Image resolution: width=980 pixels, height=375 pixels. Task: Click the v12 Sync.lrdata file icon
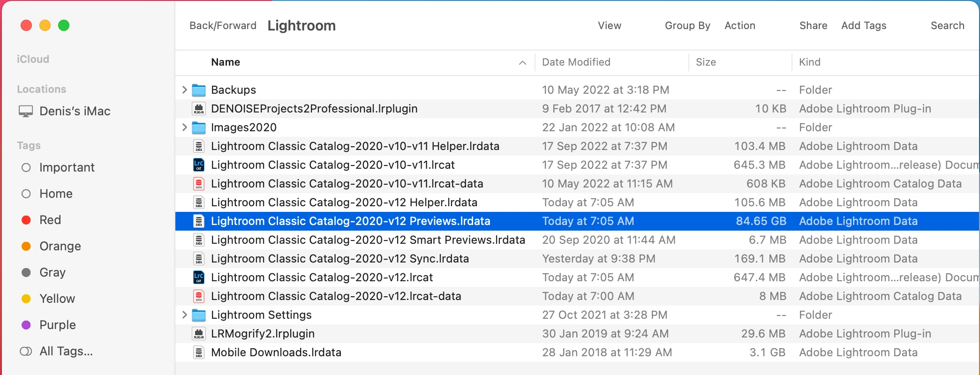click(199, 259)
